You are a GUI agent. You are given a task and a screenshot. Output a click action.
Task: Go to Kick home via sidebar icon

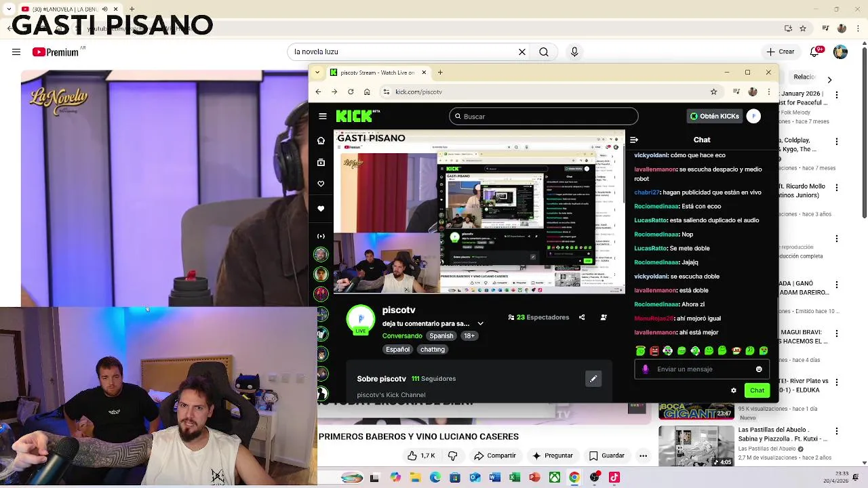(321, 140)
